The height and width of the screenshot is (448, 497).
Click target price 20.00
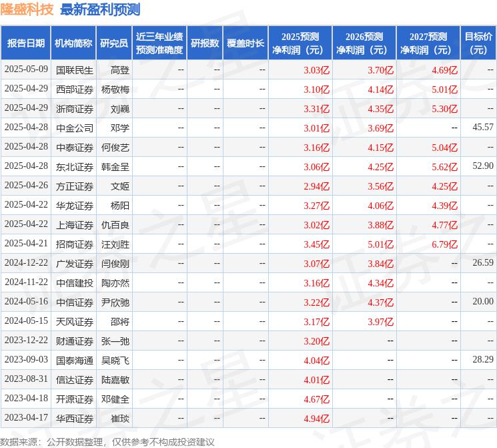click(x=483, y=301)
